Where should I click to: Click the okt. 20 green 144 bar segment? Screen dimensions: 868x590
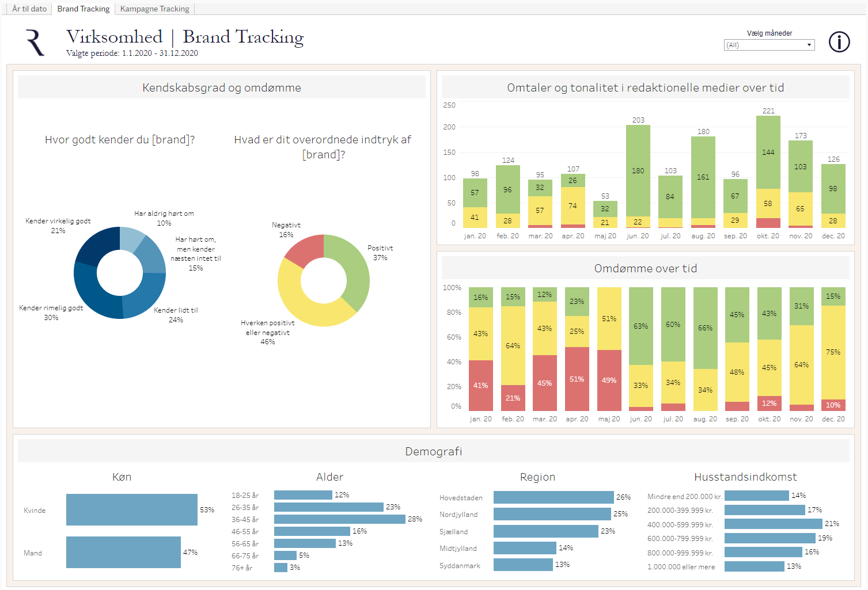[x=768, y=153]
